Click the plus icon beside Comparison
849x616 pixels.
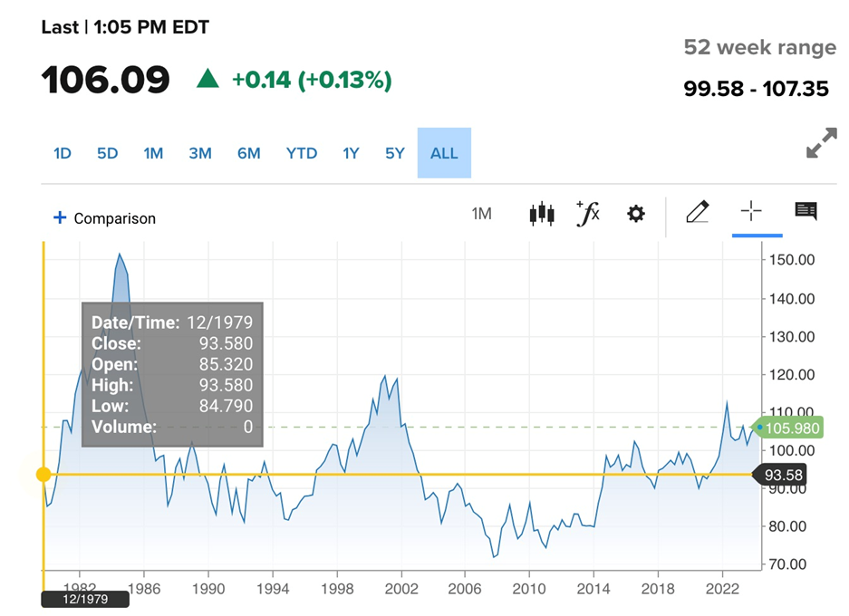[60, 217]
